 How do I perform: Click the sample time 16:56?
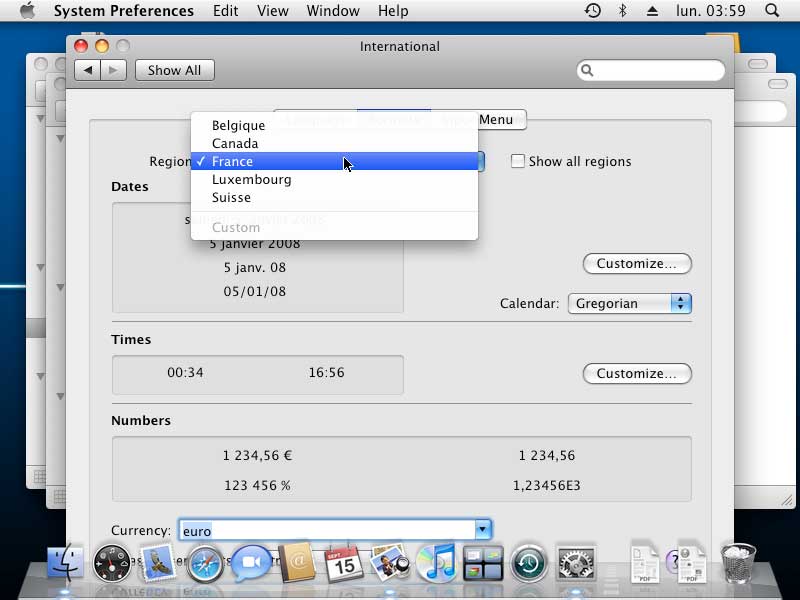327,372
